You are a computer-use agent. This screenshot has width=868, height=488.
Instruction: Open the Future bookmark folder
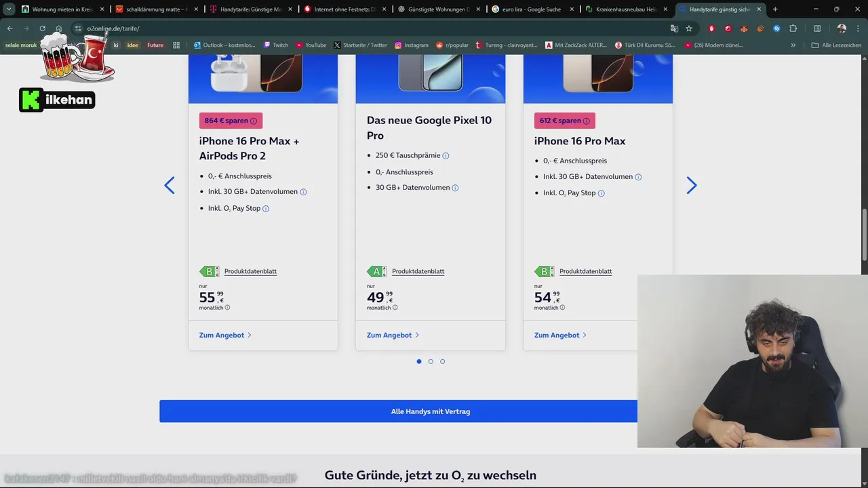click(155, 45)
